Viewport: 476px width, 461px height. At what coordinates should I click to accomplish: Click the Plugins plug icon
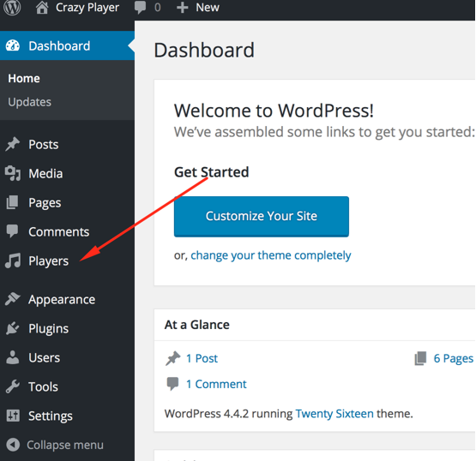13,328
